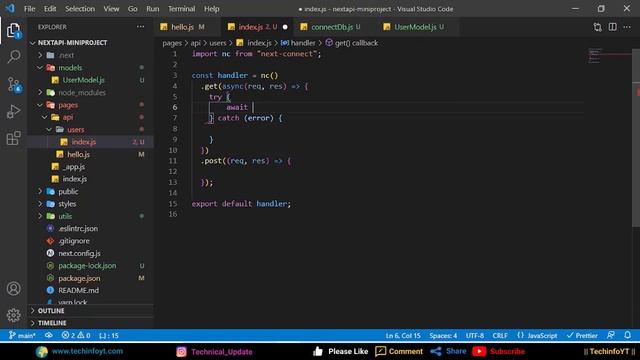Open the Explorer view in activity bar
This screenshot has width=640, height=360.
point(13,31)
